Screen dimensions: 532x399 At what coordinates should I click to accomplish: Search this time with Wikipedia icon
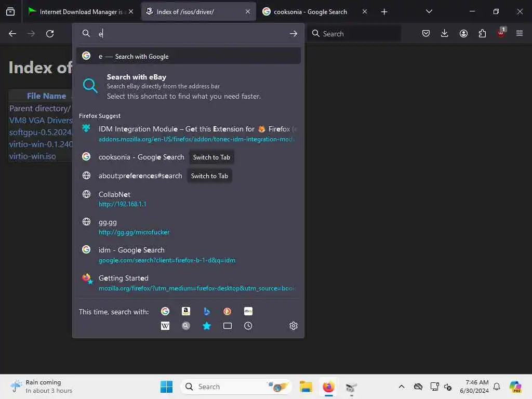click(x=165, y=326)
